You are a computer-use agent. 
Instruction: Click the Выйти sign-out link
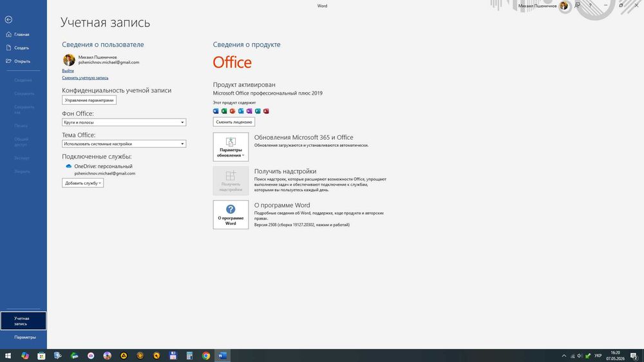coord(68,71)
